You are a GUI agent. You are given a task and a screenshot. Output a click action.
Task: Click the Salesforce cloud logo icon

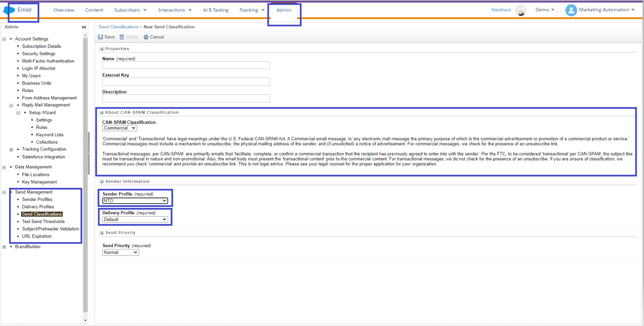[9, 10]
